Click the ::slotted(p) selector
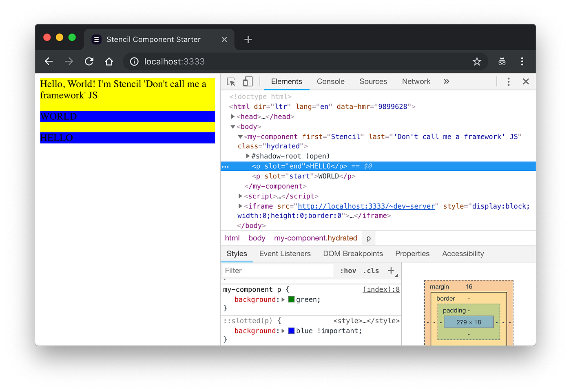 tap(248, 321)
